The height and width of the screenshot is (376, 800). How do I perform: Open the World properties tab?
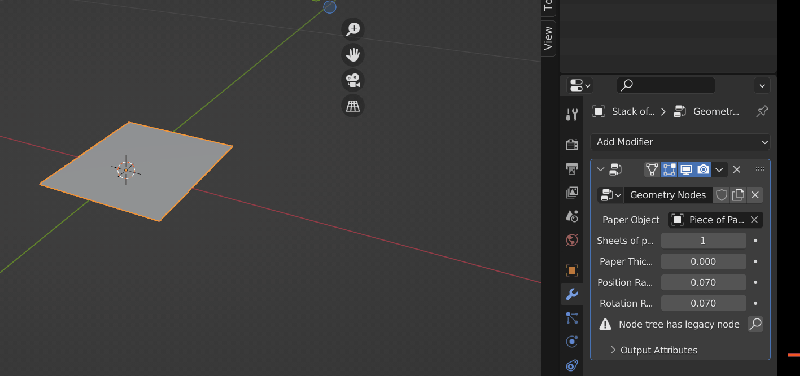572,240
